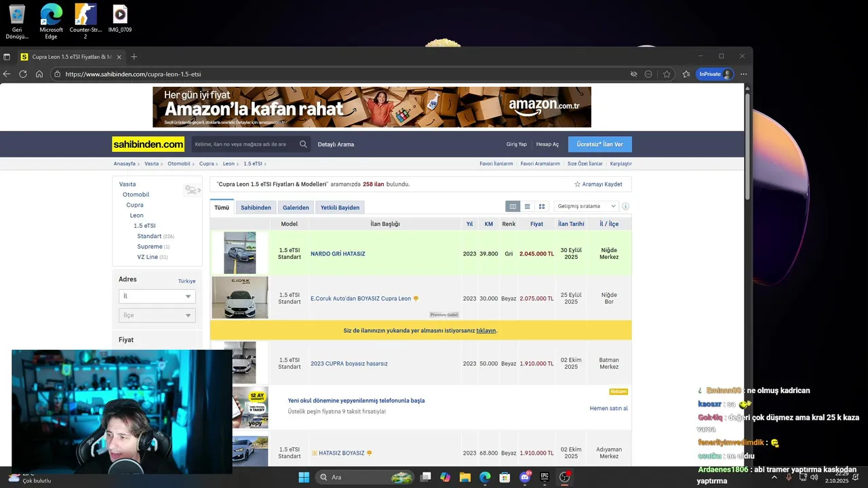Switch to the column table view icon
This screenshot has width=868, height=488.
click(x=513, y=207)
